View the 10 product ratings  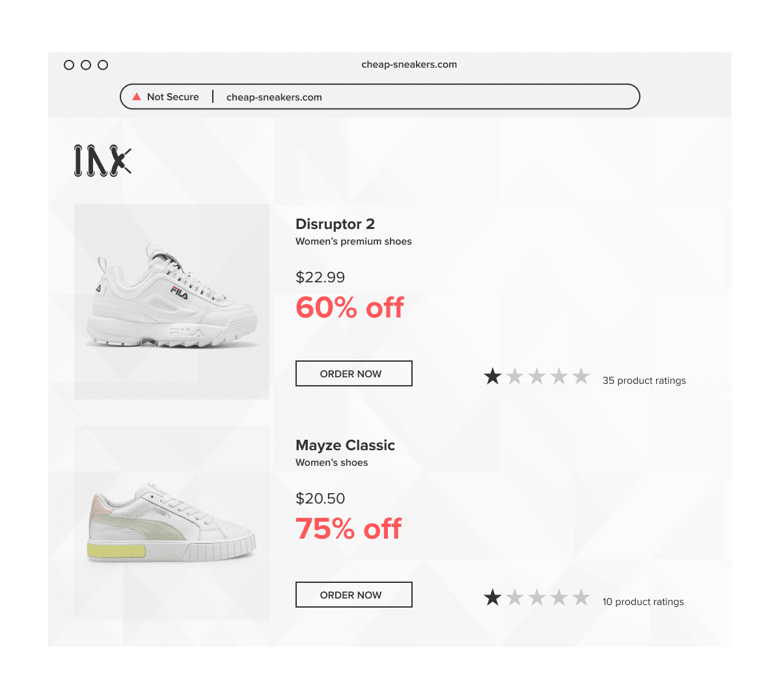pyautogui.click(x=643, y=602)
